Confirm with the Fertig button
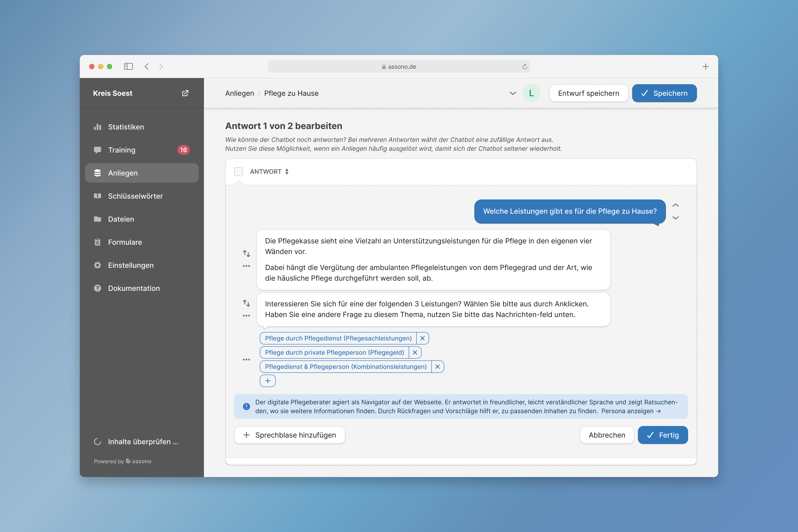The width and height of the screenshot is (798, 532). tap(663, 435)
